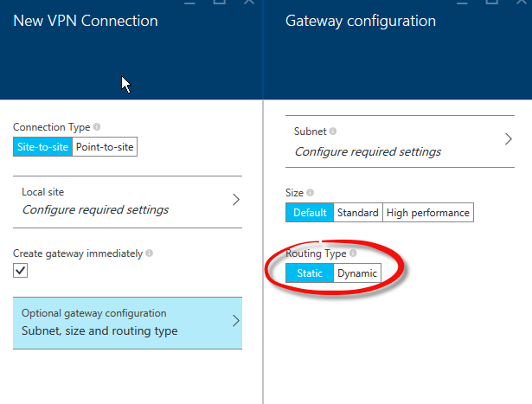Open Local site chevron arrow
Image resolution: width=532 pixels, height=404 pixels.
point(236,200)
